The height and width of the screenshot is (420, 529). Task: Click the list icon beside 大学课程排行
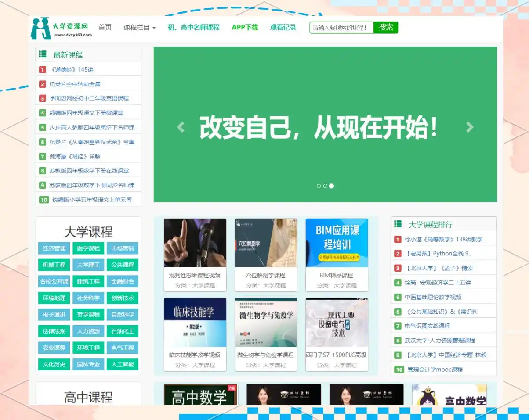(x=398, y=224)
